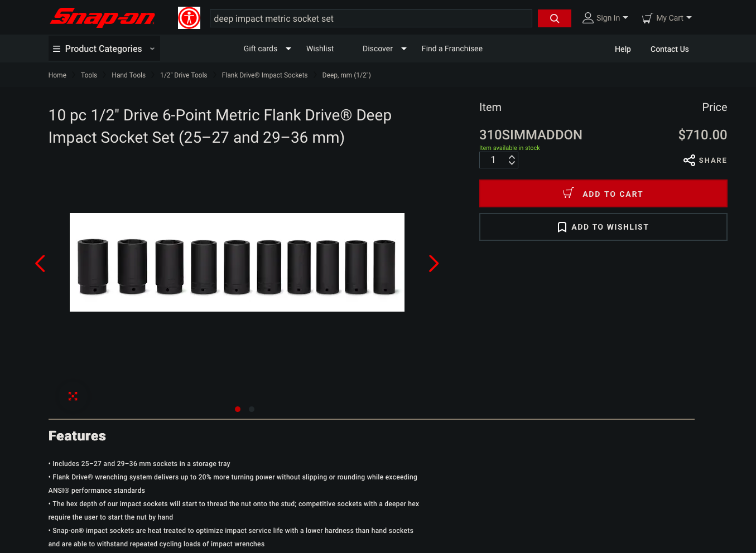Click the Add to Cart button

coord(603,193)
